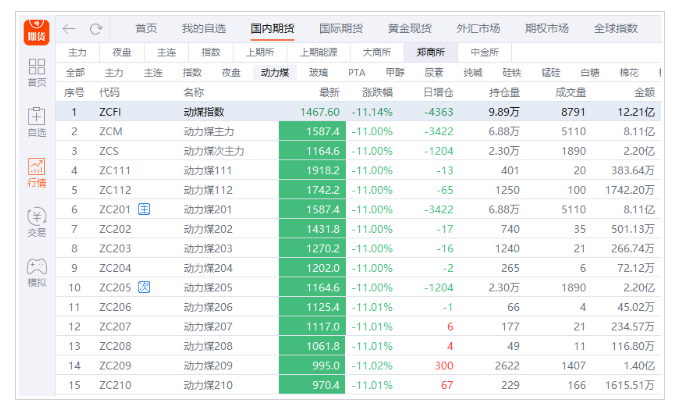Select 行情 market icon in the sidebar

coord(37,172)
